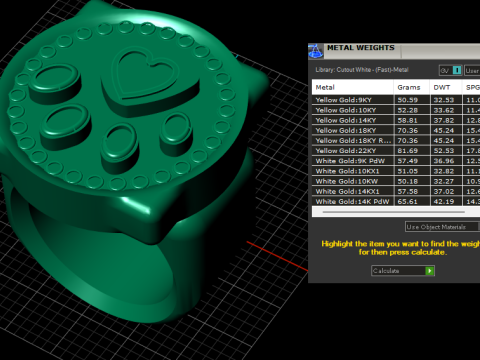Viewport: 480px width, 360px height.
Task: Select Yellow Gold:22KY row
Action: [x=396, y=151]
